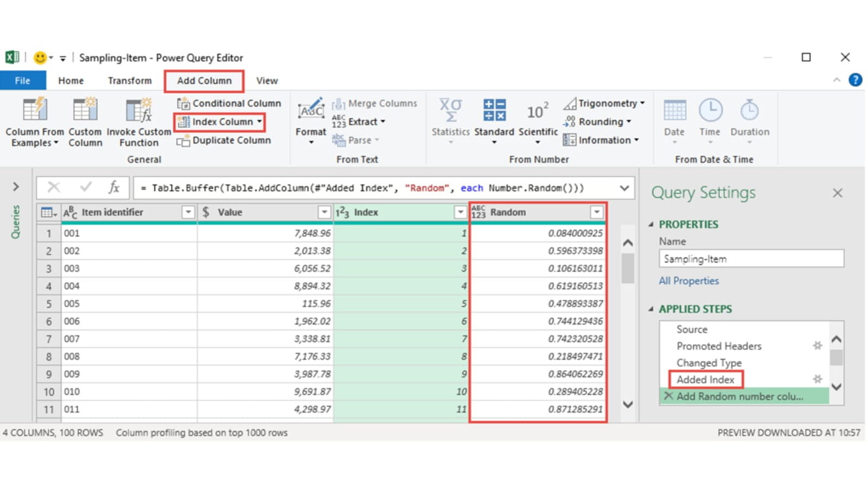Delete the Add Random number column step
This screenshot has width=868, height=488.
click(668, 396)
